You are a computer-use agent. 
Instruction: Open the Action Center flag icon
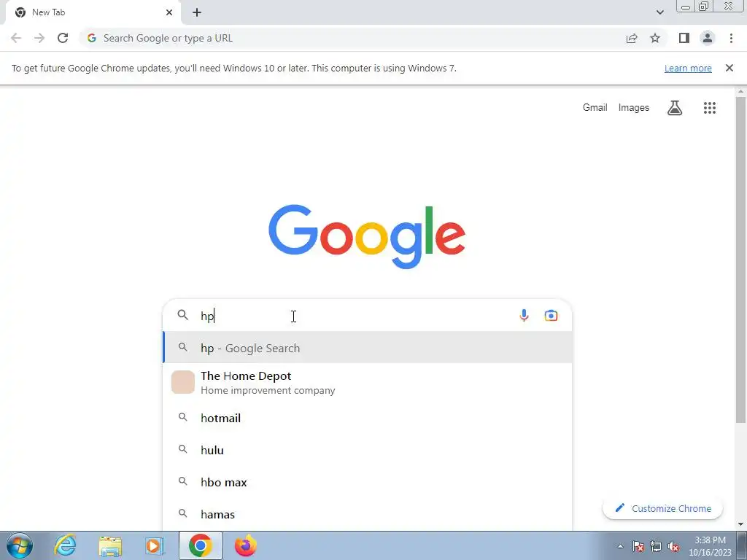coord(638,547)
